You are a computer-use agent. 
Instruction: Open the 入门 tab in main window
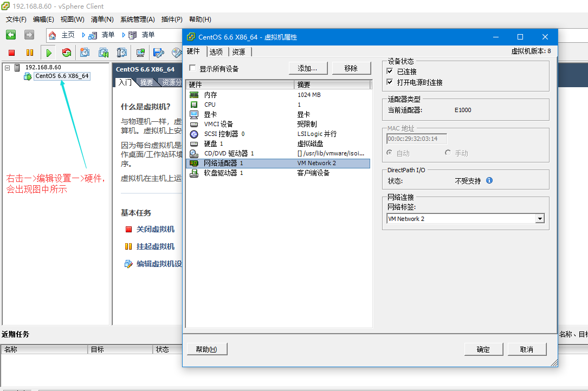125,82
